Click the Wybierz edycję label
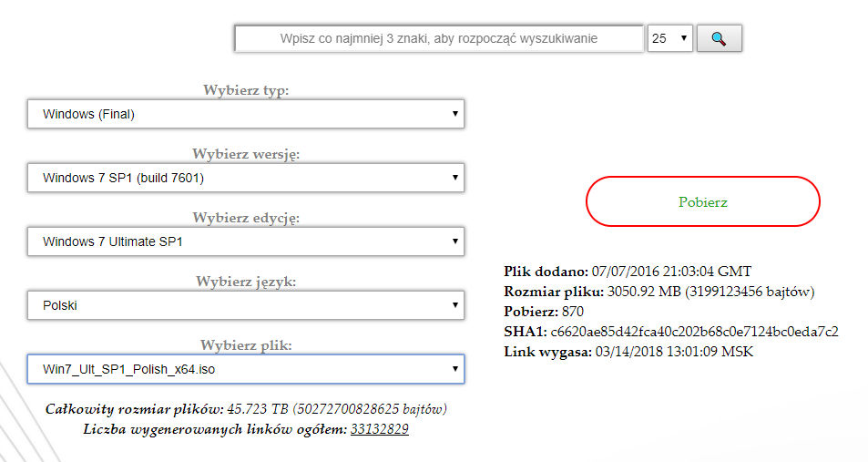Screen dimensions: 868x462 click(246, 218)
